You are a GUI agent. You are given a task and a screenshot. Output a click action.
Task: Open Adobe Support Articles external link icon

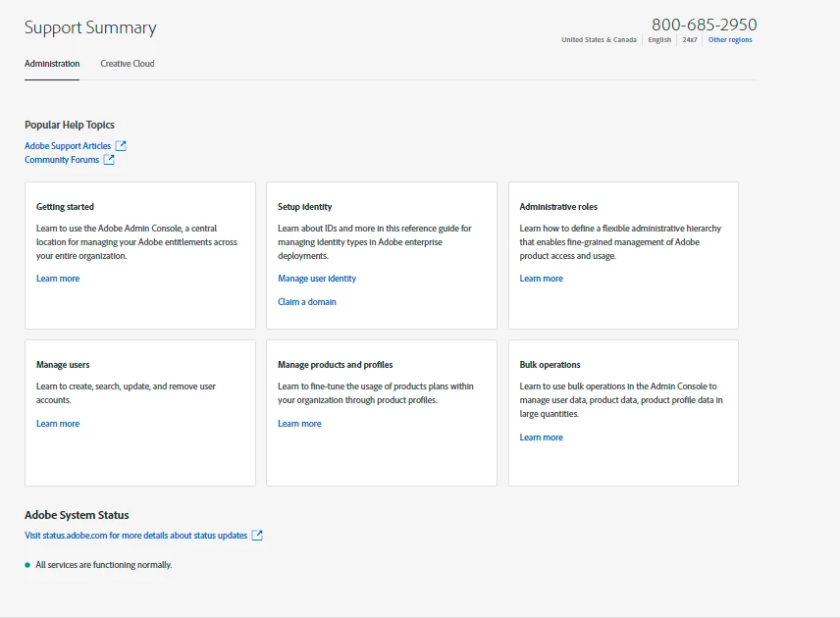121,145
